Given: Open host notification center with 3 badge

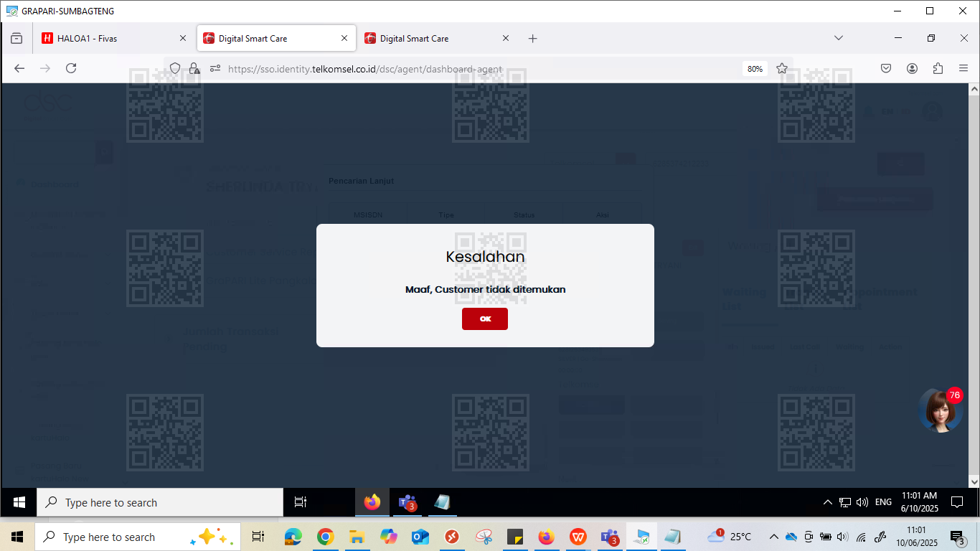Looking at the screenshot, I should pos(957,537).
